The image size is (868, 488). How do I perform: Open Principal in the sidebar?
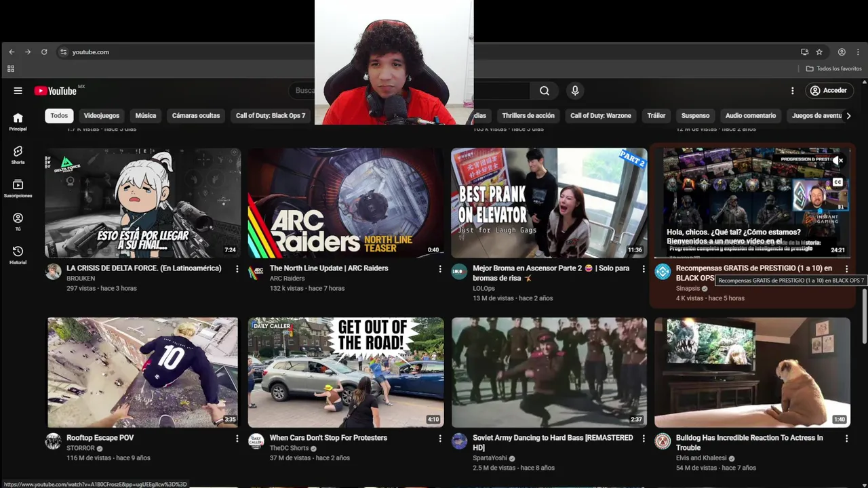pyautogui.click(x=18, y=122)
